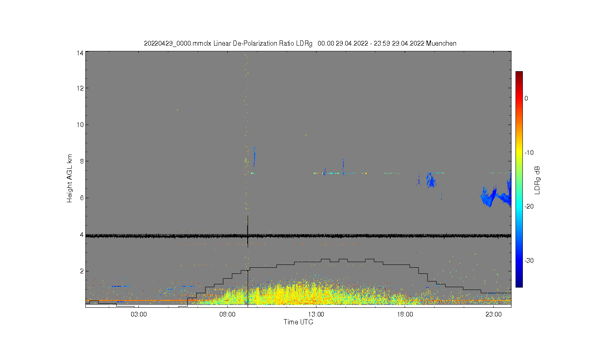The height and width of the screenshot is (364, 607).
Task: Click the height tick label 12
Action: [80, 88]
